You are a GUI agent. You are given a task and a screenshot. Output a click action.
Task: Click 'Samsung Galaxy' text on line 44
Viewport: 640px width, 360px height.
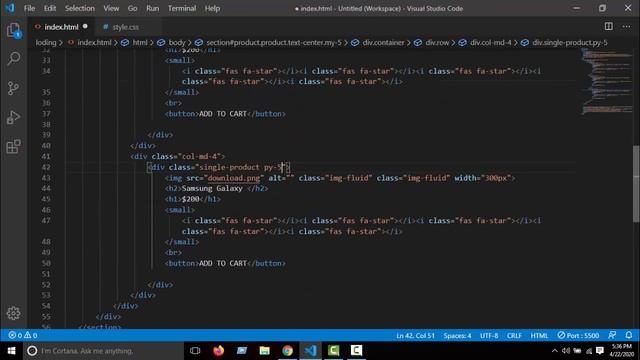(212, 189)
